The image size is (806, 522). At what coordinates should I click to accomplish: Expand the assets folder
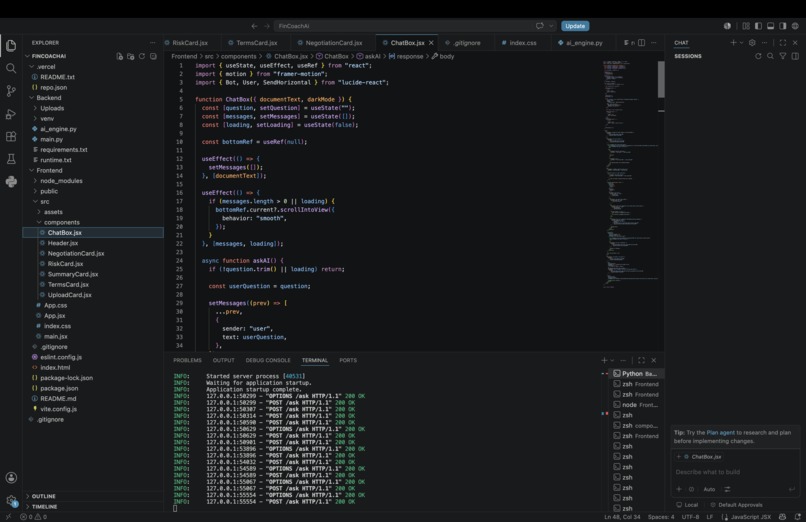[39, 212]
